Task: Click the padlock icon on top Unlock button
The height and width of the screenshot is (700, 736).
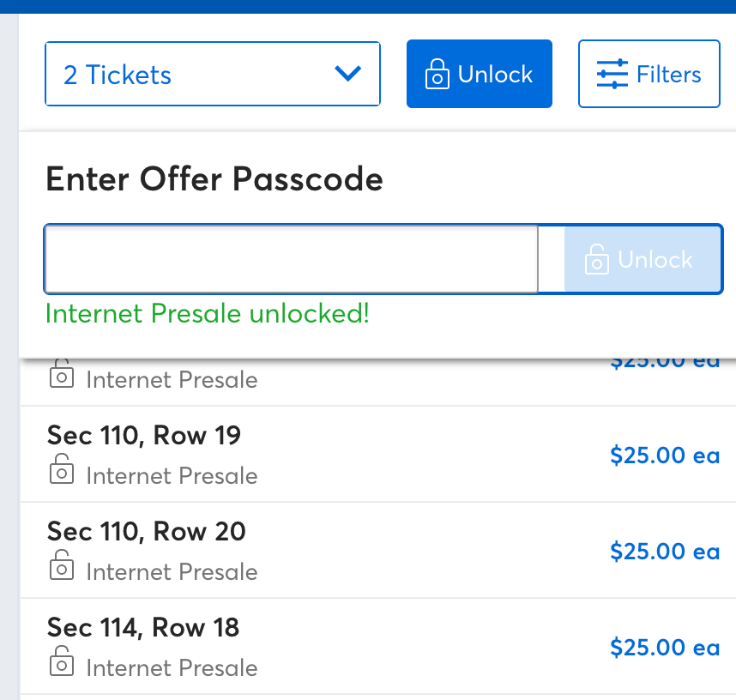Action: pos(437,74)
